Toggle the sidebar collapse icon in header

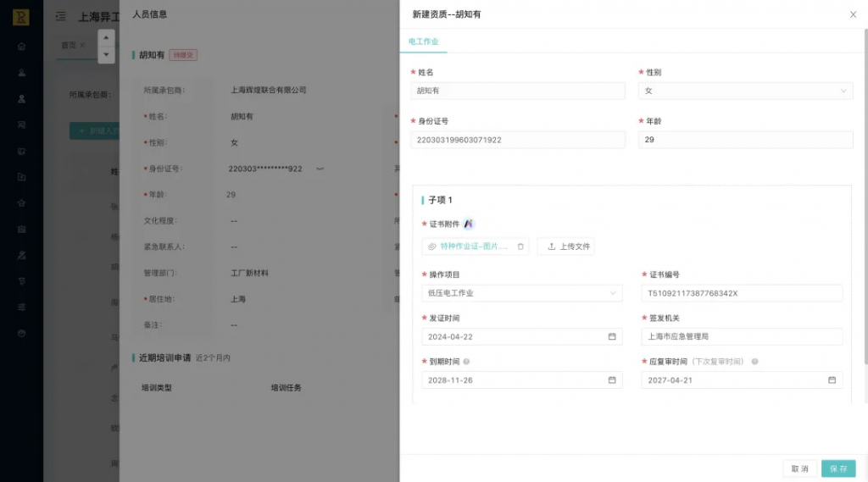click(x=60, y=16)
